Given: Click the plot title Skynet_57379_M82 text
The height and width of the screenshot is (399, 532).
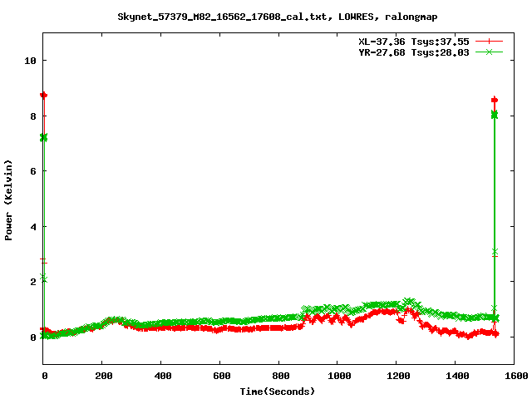Looking at the screenshot, I should click(277, 17).
